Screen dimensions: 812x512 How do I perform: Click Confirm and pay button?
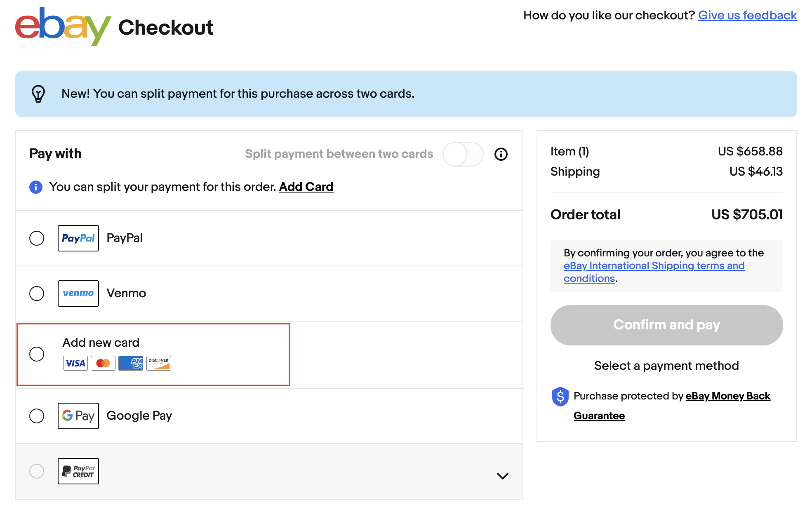[x=666, y=325]
